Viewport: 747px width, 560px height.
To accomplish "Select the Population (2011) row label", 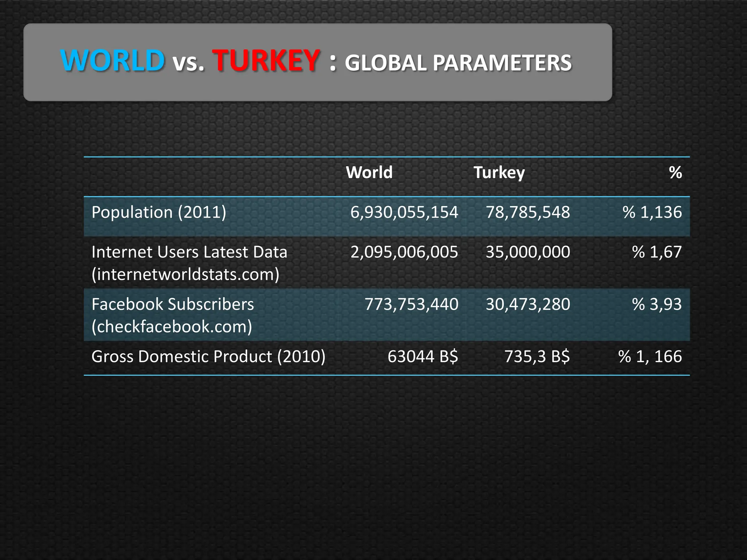I will coord(159,212).
